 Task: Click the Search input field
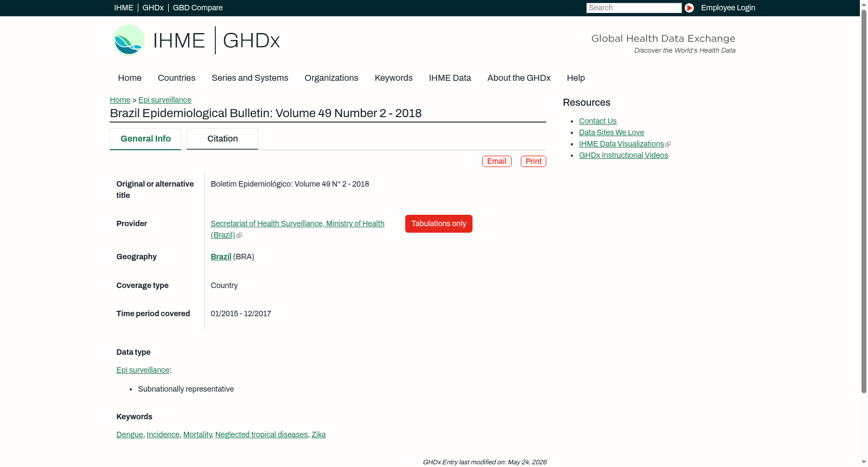[634, 8]
